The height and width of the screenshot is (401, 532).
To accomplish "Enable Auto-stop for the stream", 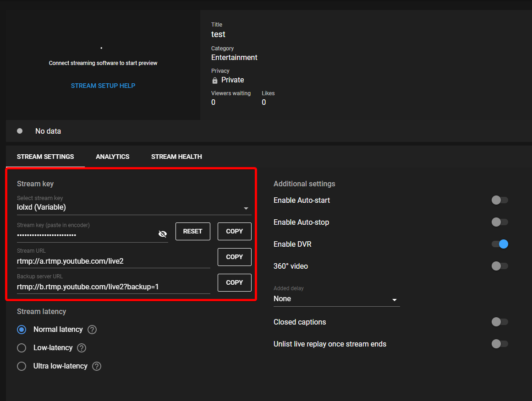I will pos(499,222).
